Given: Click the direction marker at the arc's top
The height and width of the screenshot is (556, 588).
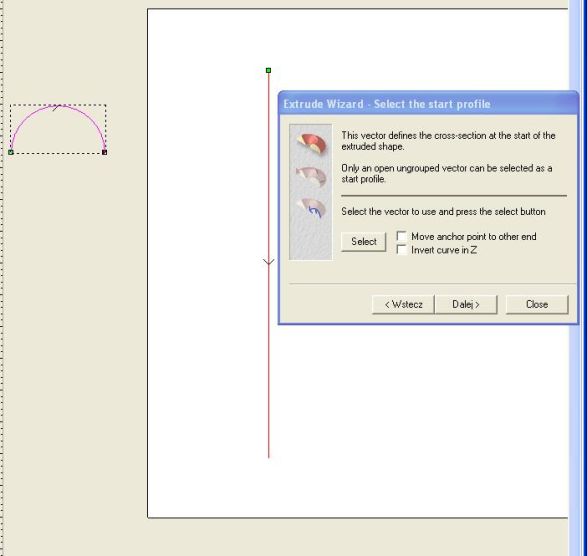Looking at the screenshot, I should 57,108.
